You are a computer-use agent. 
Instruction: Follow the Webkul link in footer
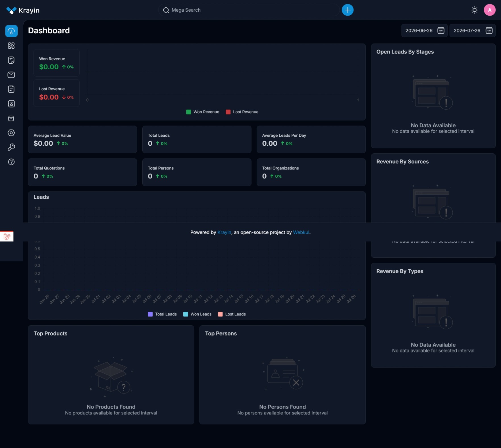(301, 232)
